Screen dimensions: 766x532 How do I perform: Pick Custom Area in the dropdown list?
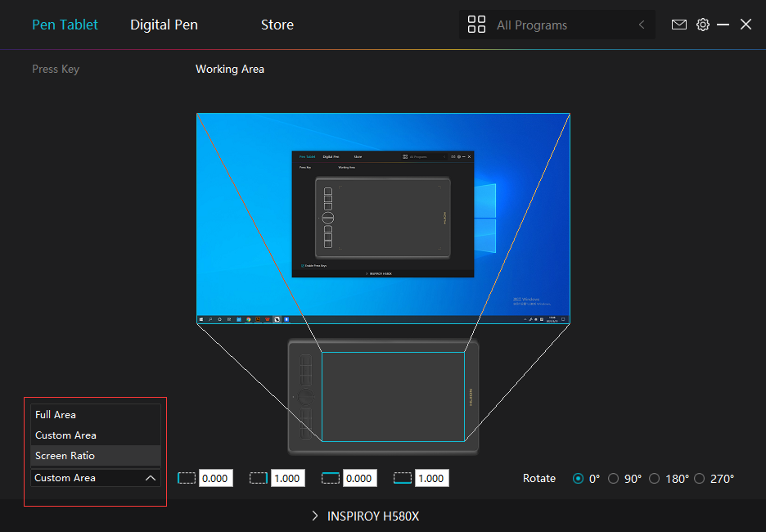click(x=96, y=435)
